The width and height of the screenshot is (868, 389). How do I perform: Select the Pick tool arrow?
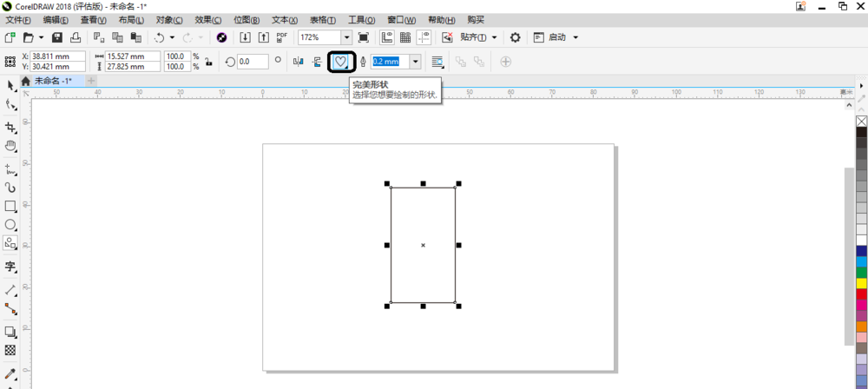pos(10,85)
